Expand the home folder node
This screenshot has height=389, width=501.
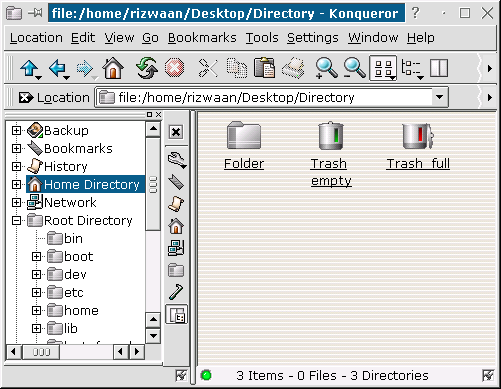click(36, 310)
